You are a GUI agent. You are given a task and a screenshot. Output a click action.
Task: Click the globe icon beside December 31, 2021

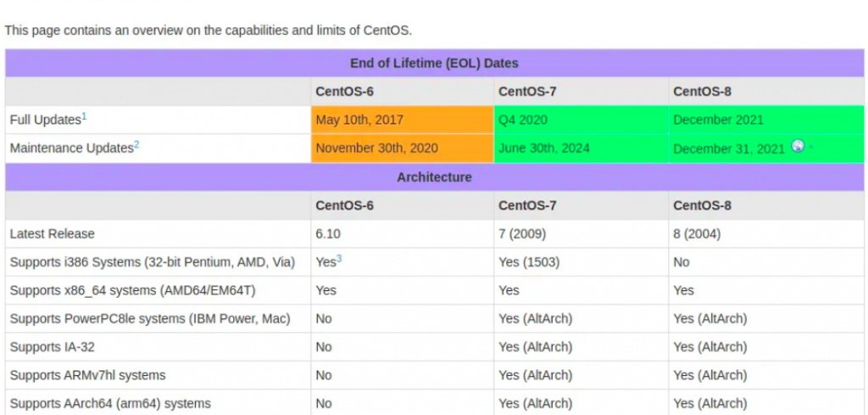(x=798, y=146)
